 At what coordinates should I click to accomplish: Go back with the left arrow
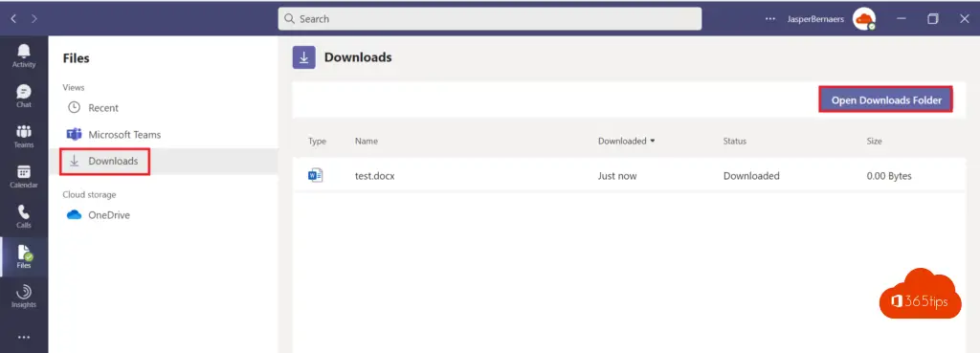pyautogui.click(x=13, y=19)
